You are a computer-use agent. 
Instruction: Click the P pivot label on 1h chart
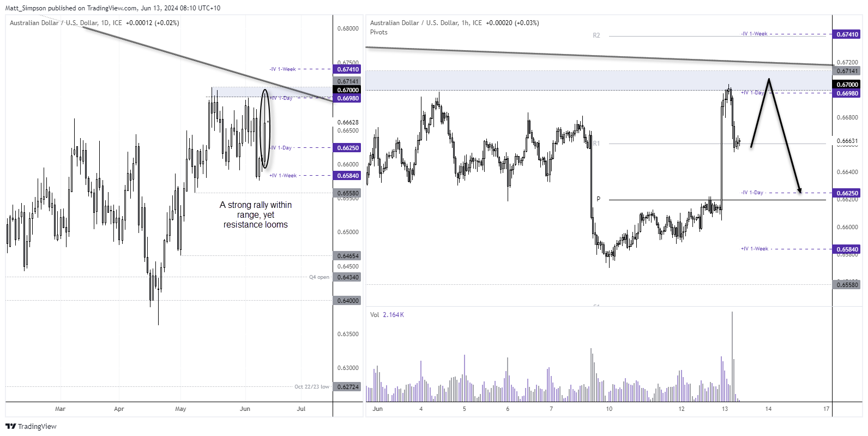pos(598,199)
